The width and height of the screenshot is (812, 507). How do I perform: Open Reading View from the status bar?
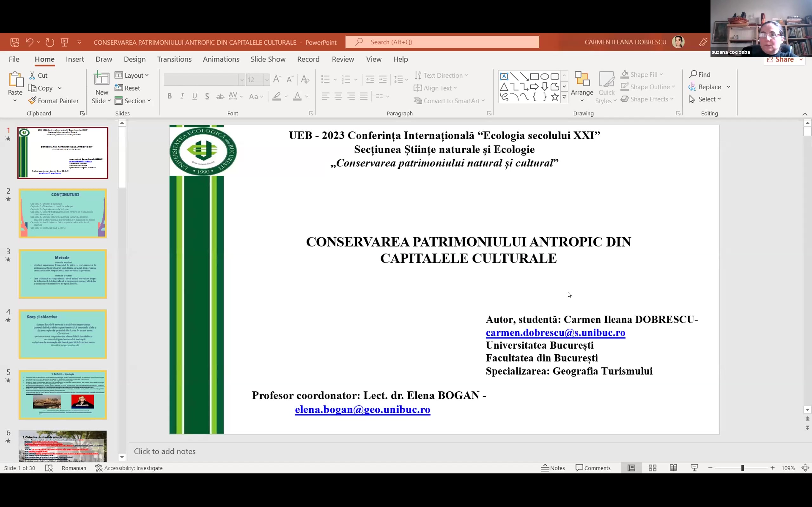click(x=673, y=468)
